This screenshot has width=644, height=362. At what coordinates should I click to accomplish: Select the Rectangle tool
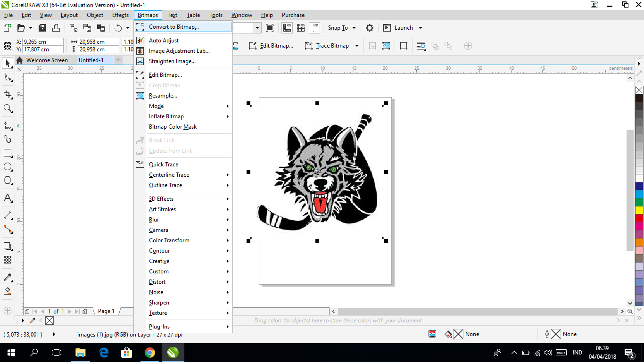(x=8, y=153)
